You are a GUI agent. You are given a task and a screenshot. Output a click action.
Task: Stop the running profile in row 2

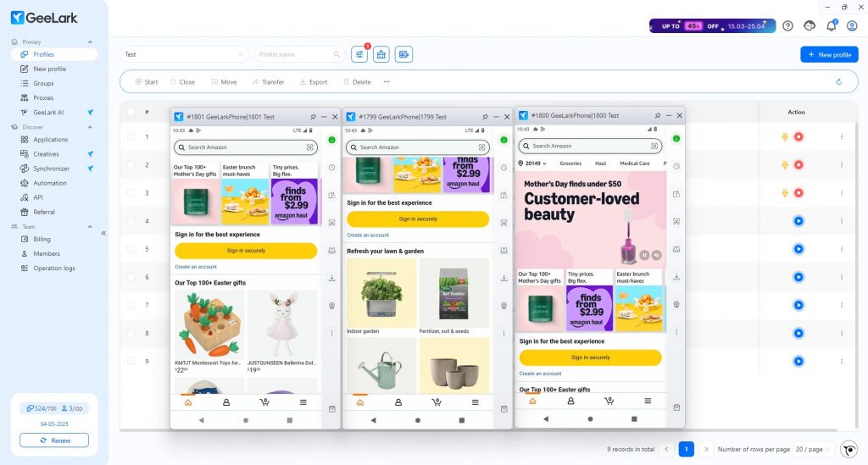tap(798, 165)
